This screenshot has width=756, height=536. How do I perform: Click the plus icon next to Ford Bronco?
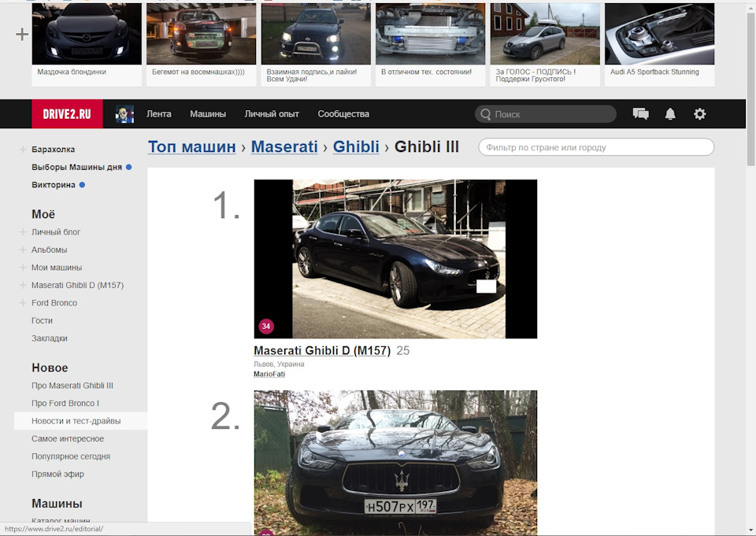[x=23, y=303]
